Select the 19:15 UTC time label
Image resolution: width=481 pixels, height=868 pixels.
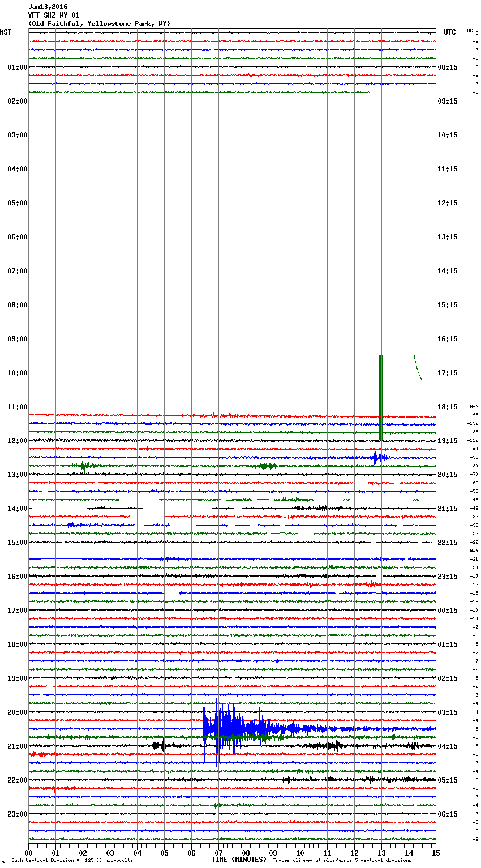[x=448, y=441]
